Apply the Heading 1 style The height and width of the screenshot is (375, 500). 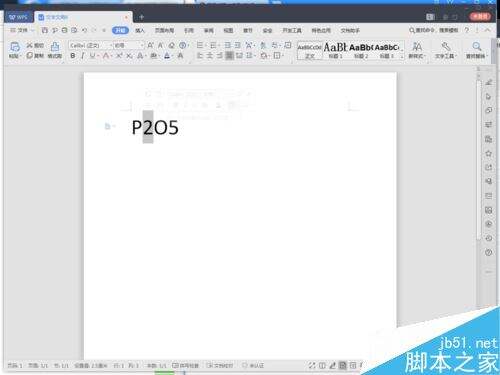pyautogui.click(x=335, y=50)
